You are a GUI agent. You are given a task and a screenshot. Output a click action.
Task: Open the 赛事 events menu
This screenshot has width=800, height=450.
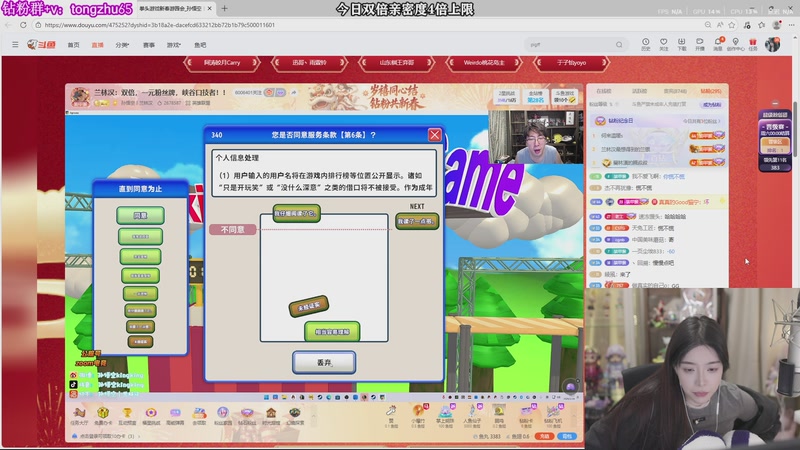tap(149, 45)
